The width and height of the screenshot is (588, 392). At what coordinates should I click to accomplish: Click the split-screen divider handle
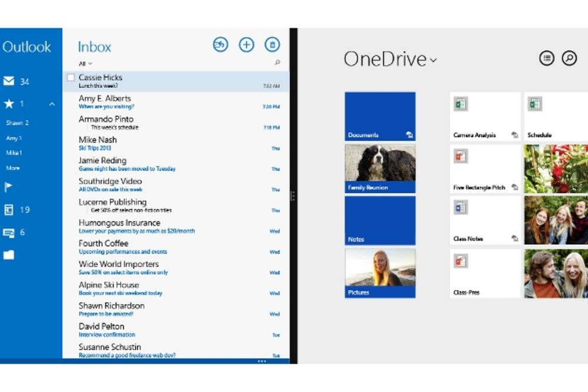pos(293,196)
